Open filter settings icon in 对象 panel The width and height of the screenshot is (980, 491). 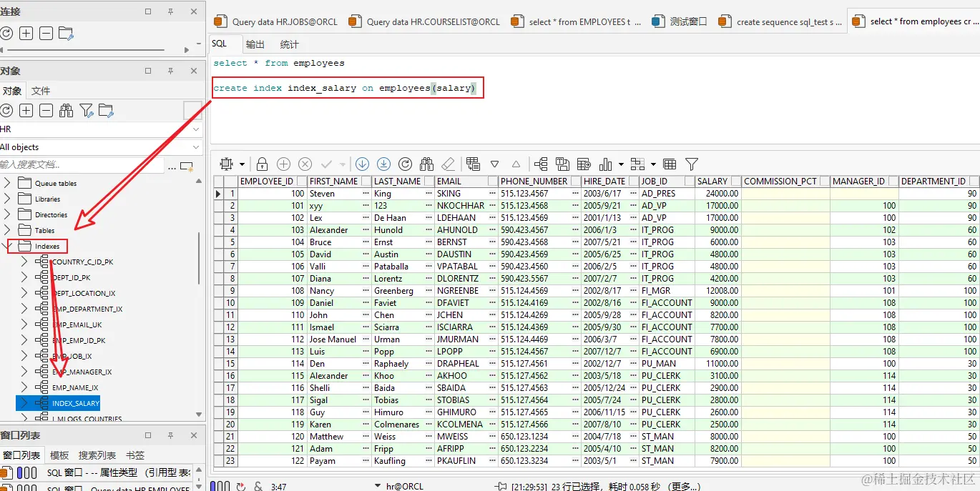click(x=87, y=111)
